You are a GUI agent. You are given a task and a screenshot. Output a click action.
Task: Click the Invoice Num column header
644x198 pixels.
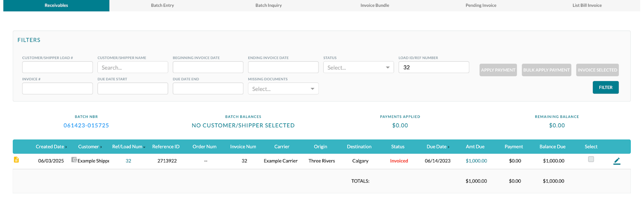click(x=243, y=147)
